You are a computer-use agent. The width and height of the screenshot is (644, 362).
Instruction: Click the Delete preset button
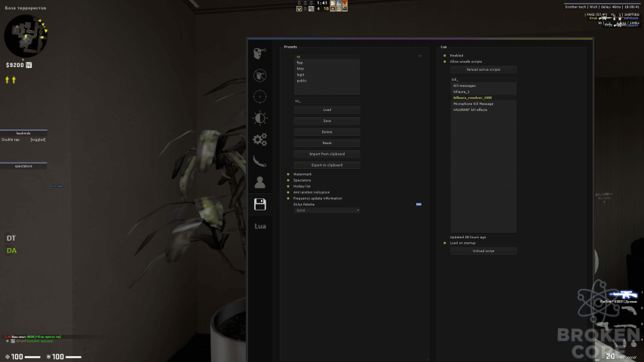327,132
